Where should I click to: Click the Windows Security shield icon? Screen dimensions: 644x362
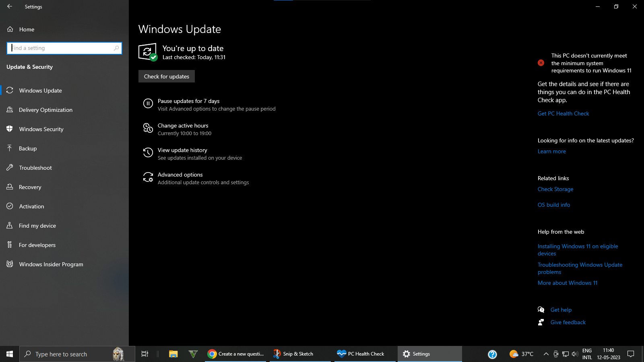point(10,129)
